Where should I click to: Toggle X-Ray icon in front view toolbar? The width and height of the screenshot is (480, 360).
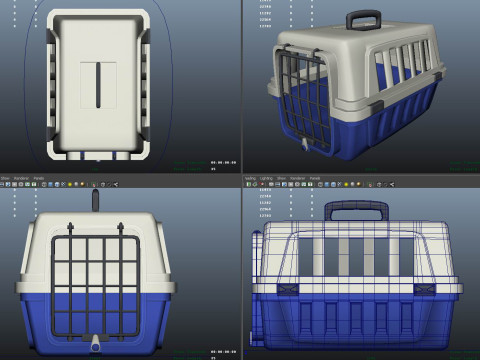click(103, 184)
